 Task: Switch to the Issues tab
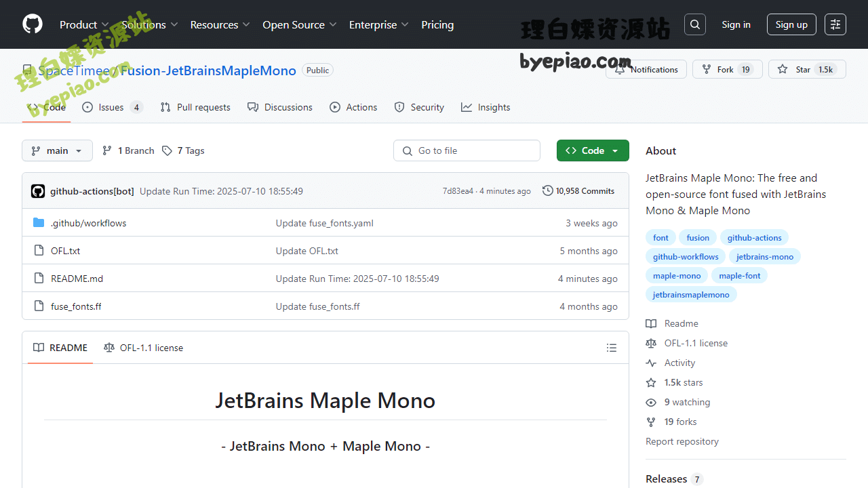coord(112,107)
